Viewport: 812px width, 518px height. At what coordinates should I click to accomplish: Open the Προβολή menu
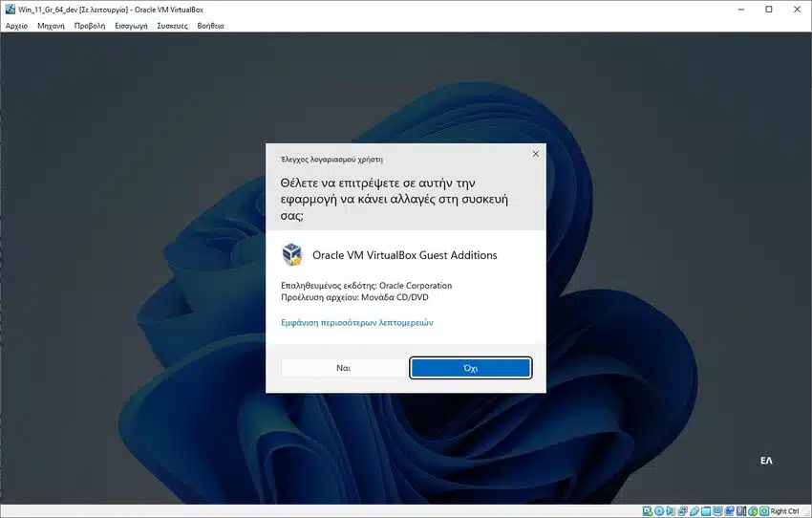(x=90, y=26)
